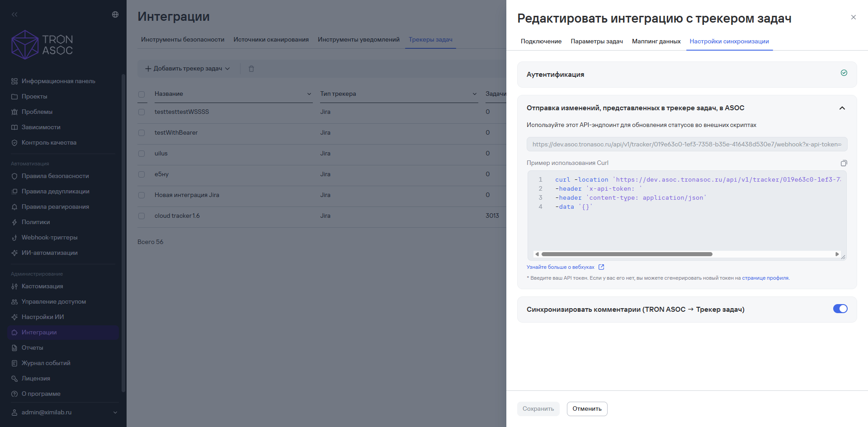Click right arrow of code scrollbar
Screen dimensions: 868x427
click(x=837, y=254)
